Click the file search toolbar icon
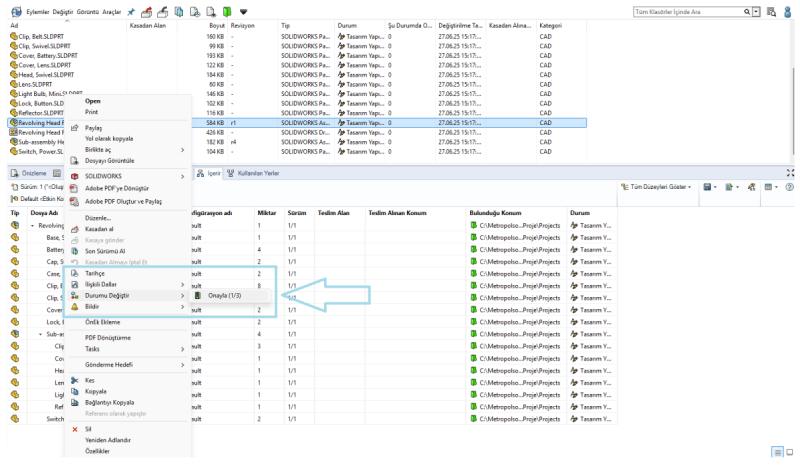 [x=211, y=11]
